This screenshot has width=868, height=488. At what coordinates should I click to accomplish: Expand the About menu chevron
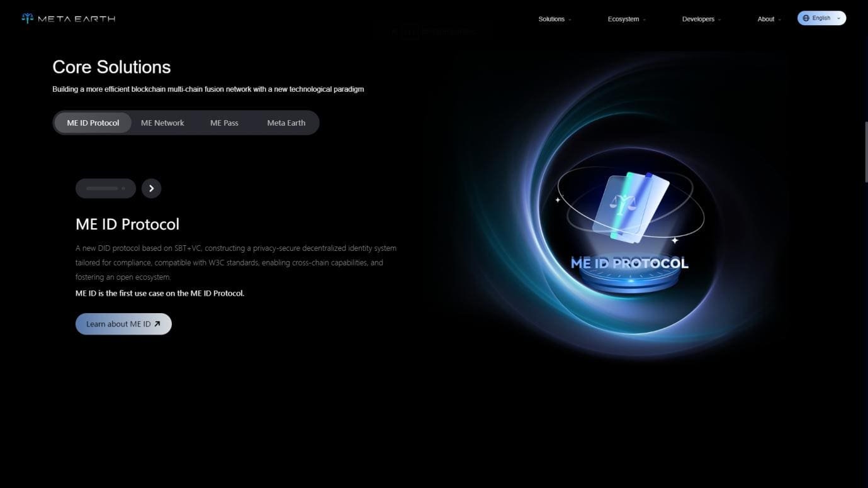(x=780, y=19)
